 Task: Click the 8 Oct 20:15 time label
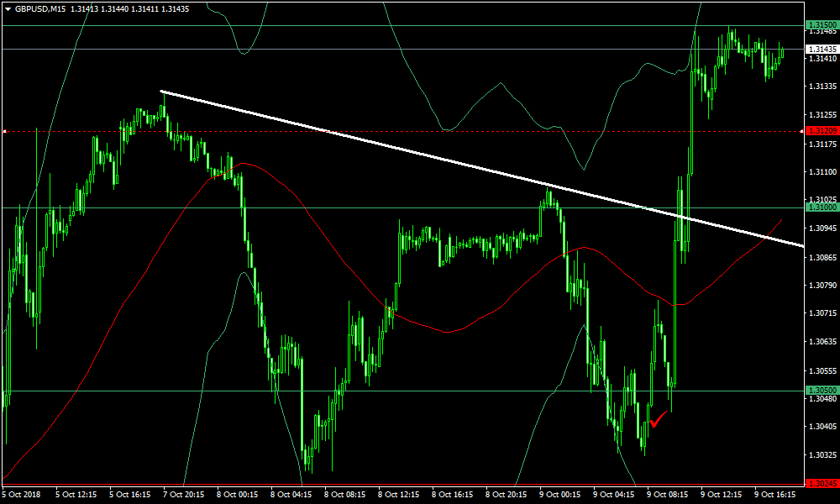[507, 495]
